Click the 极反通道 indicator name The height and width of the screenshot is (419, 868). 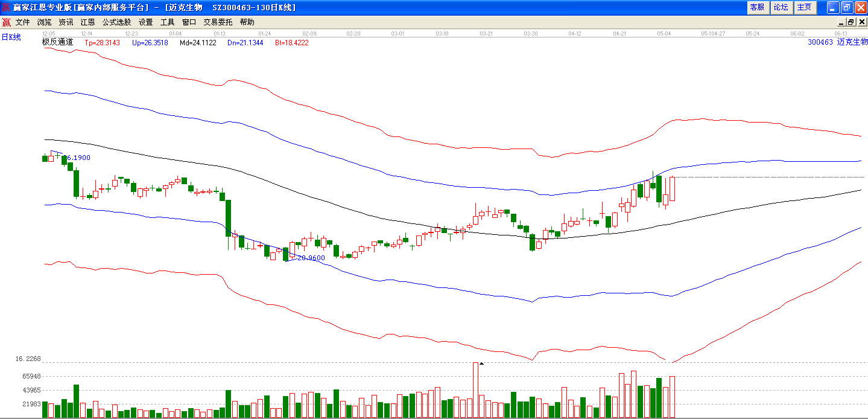57,42
